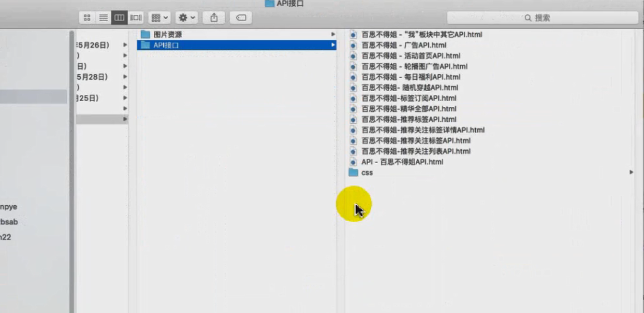The image size is (644, 313).
Task: Click the API接口 folder icon
Action: pos(145,45)
